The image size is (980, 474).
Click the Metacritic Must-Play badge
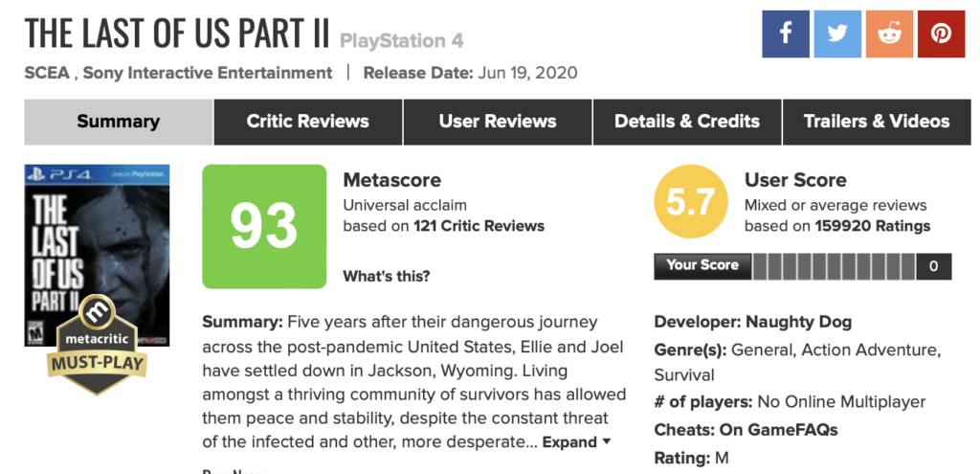pos(97,345)
